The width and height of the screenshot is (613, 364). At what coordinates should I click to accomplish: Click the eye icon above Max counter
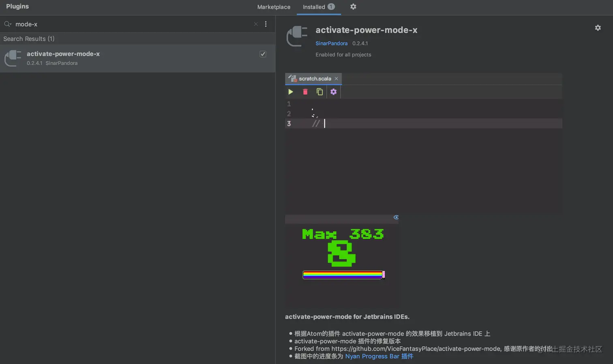396,217
